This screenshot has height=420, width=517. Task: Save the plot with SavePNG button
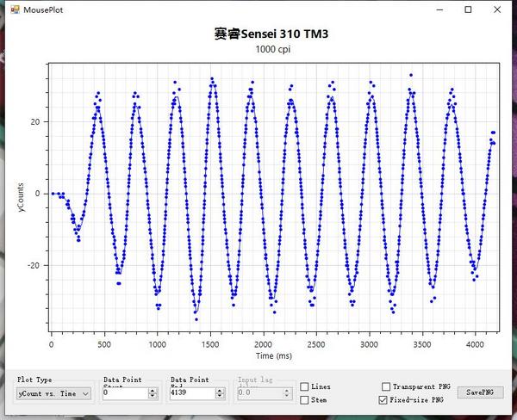[x=480, y=392]
